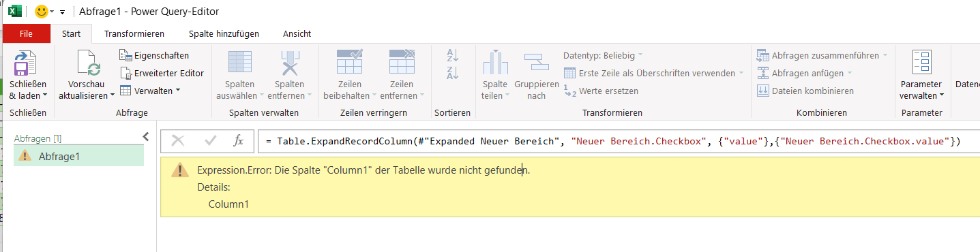Open Abfragen anfügen dropdown

click(x=805, y=73)
